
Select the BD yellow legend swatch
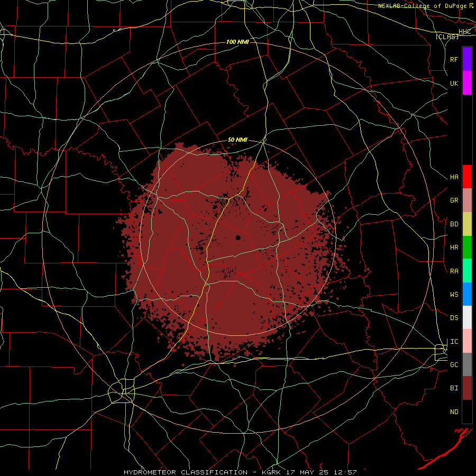(467, 224)
